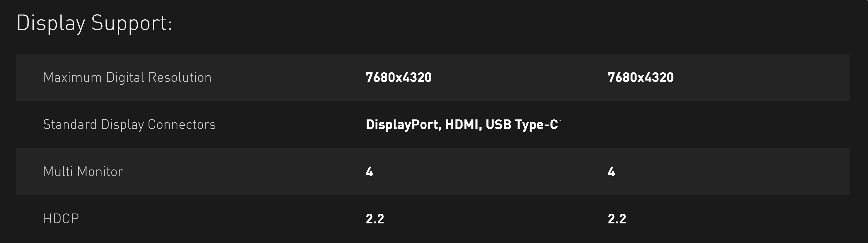Click the word Support: in the heading
This screenshot has width=868, height=243.
coord(132,23)
